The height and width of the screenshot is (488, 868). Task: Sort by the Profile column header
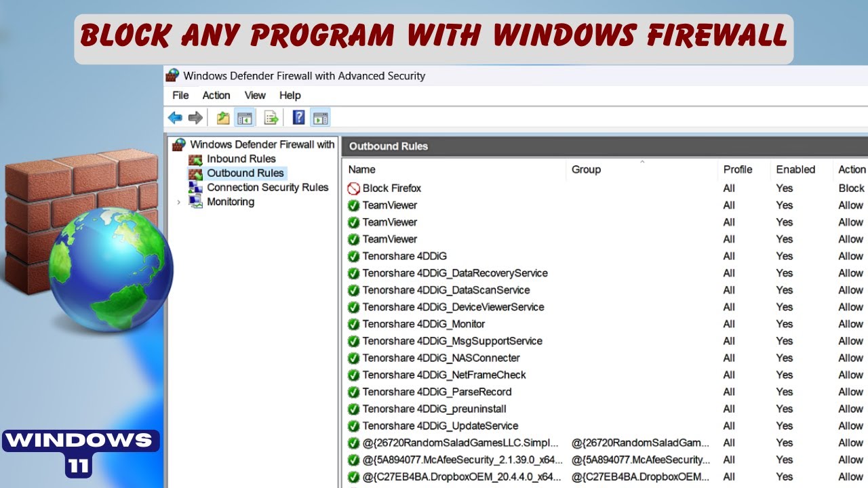point(744,169)
